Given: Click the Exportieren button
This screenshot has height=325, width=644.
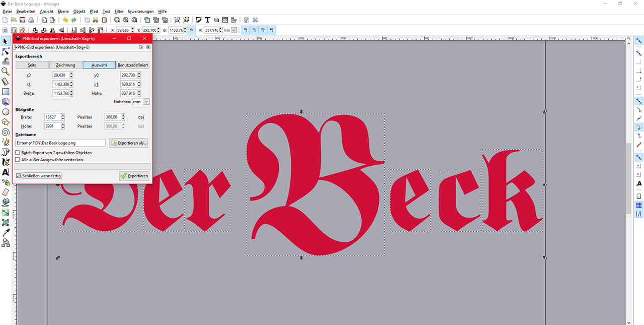Looking at the screenshot, I should [x=134, y=176].
